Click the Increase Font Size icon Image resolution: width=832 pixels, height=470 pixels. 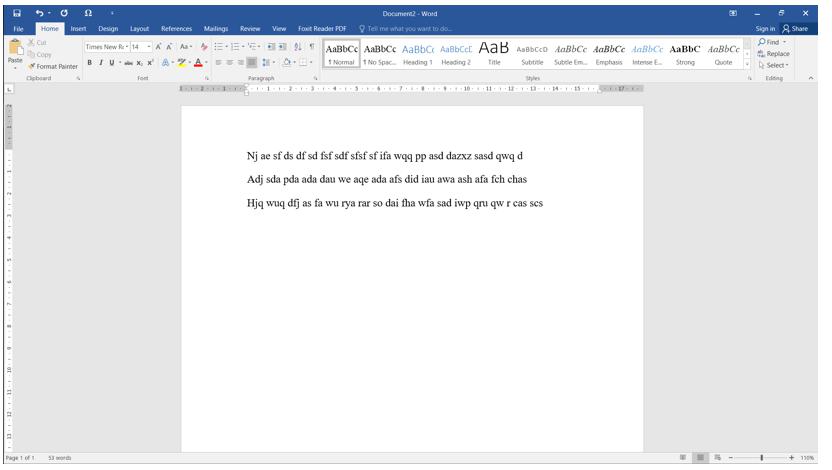point(159,47)
